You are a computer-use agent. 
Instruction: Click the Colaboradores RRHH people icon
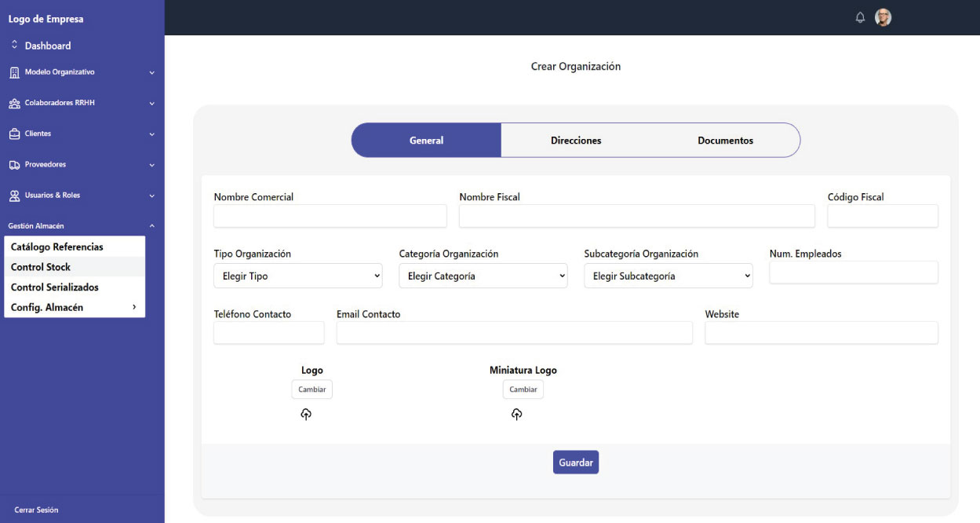14,103
